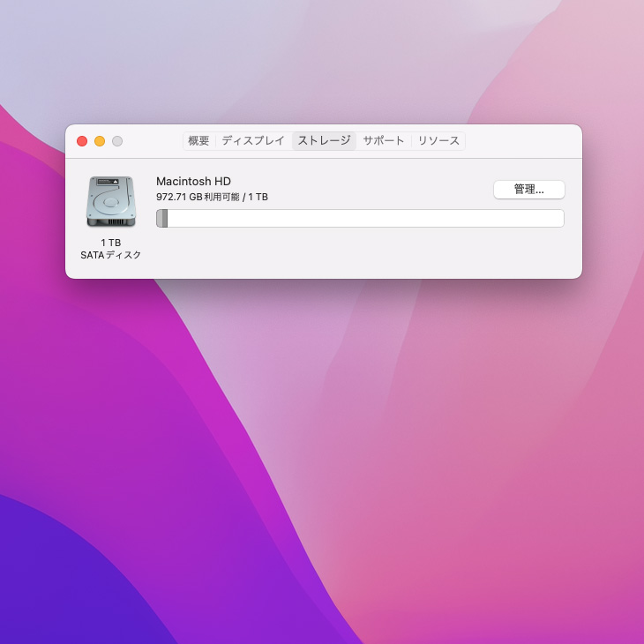Image resolution: width=644 pixels, height=644 pixels.
Task: Click the gray used-space segment in storage bar
Action: click(x=161, y=218)
